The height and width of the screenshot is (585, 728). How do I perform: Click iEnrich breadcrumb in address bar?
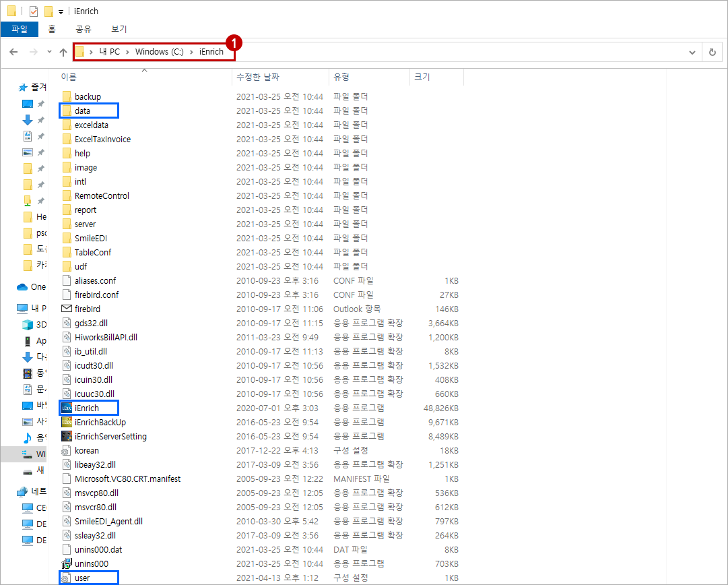pyautogui.click(x=211, y=52)
